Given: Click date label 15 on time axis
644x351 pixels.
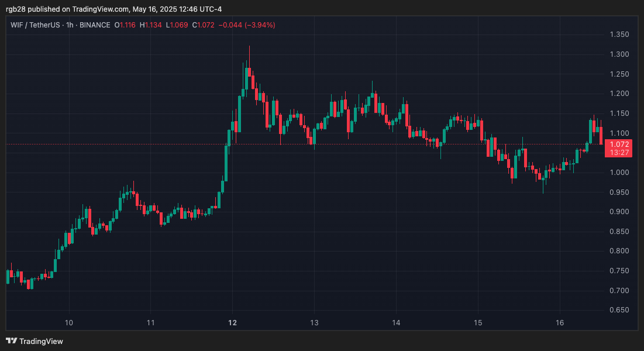Looking at the screenshot, I should (x=478, y=323).
